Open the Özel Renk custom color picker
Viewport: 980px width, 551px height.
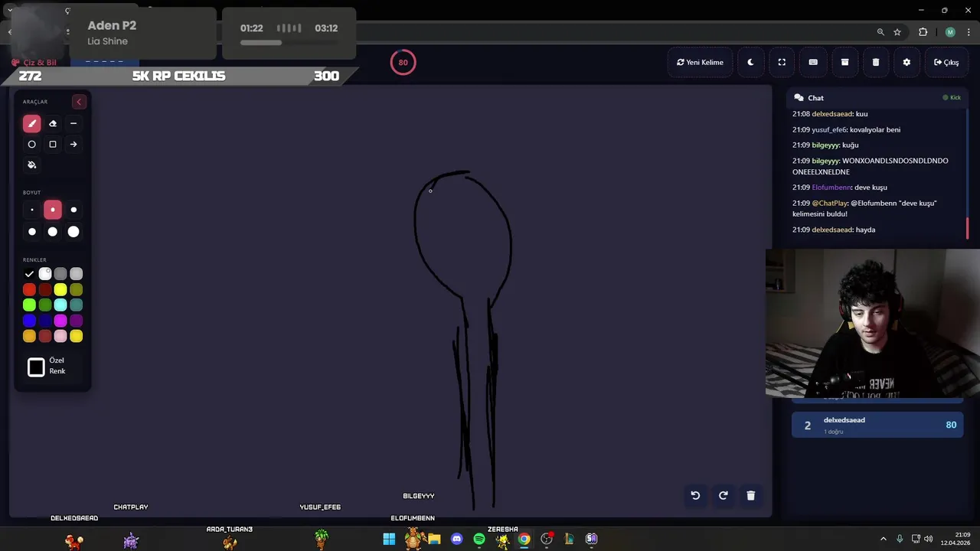pos(36,367)
